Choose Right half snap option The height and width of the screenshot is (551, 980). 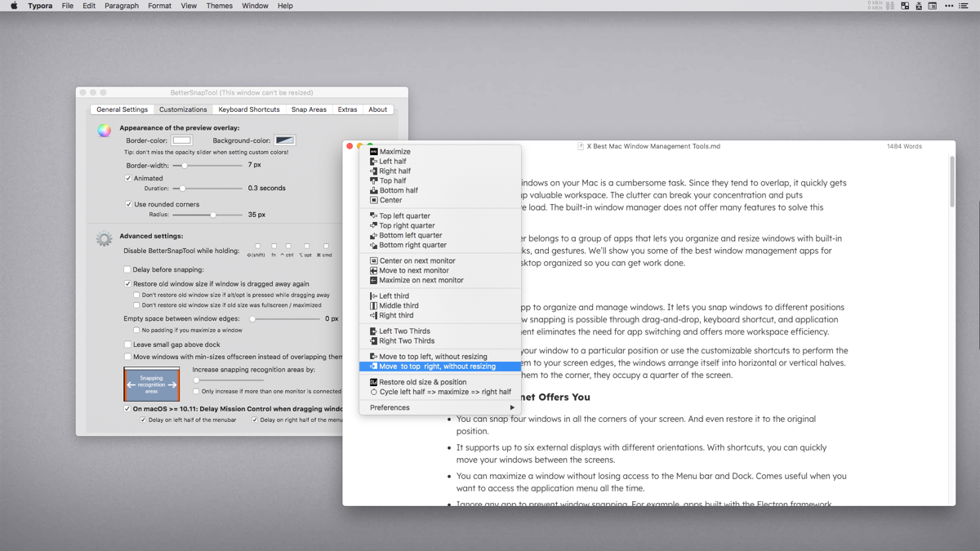439,171
